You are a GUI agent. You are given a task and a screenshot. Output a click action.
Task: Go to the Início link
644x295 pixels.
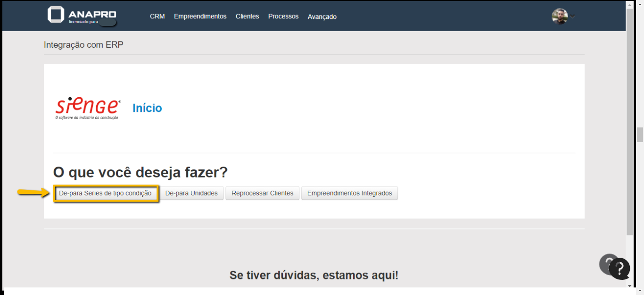click(147, 108)
